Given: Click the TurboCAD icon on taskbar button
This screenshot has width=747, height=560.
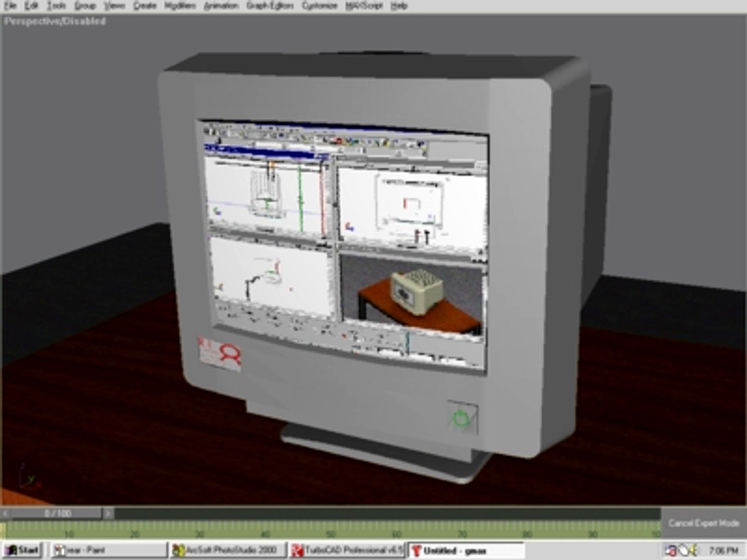Looking at the screenshot, I should (x=297, y=550).
